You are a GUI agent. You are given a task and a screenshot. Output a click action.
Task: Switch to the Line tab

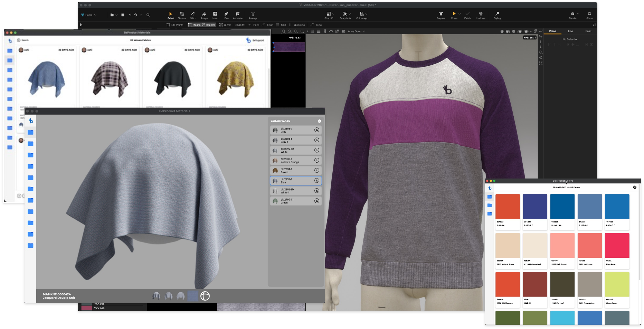tap(570, 31)
